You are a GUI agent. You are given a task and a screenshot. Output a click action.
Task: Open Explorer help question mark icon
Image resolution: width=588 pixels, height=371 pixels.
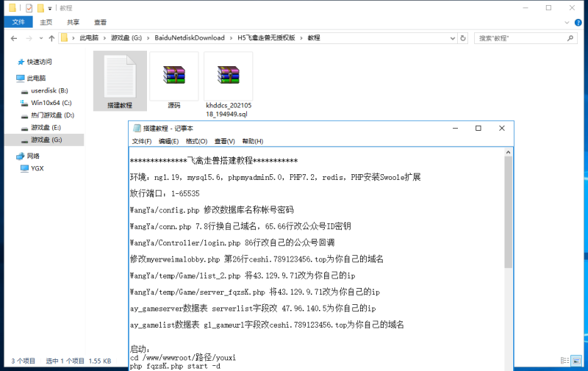578,23
